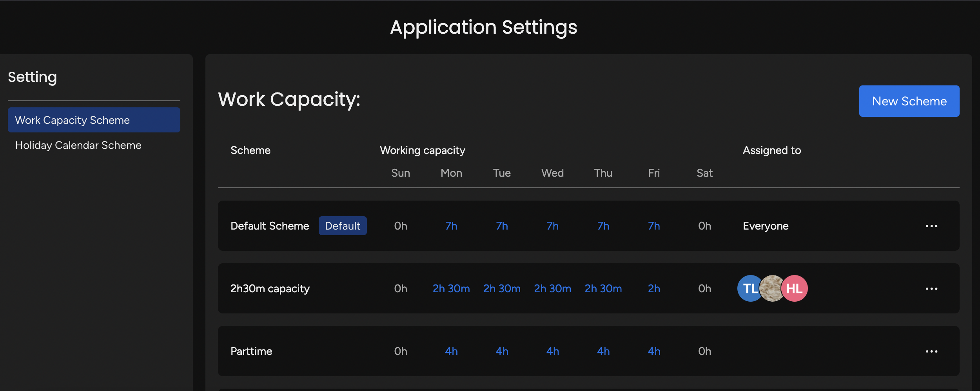This screenshot has width=980, height=391.
Task: Click the 2h30m capacity scheme name
Action: pyautogui.click(x=270, y=288)
